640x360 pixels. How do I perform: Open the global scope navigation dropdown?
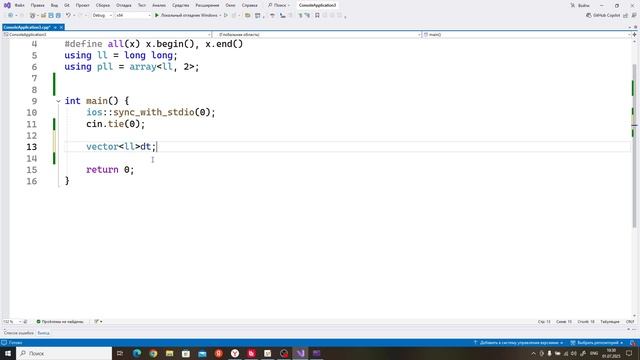pyautogui.click(x=317, y=35)
